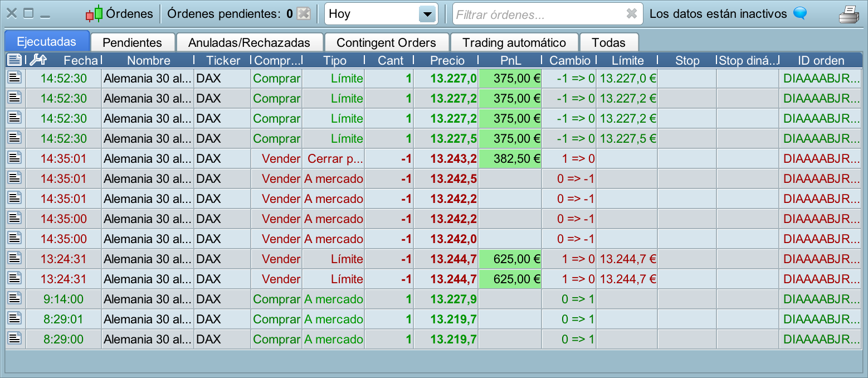Viewport: 868px width, 378px height.
Task: Open details icon for the 13.227,0 buy order
Action: point(14,78)
